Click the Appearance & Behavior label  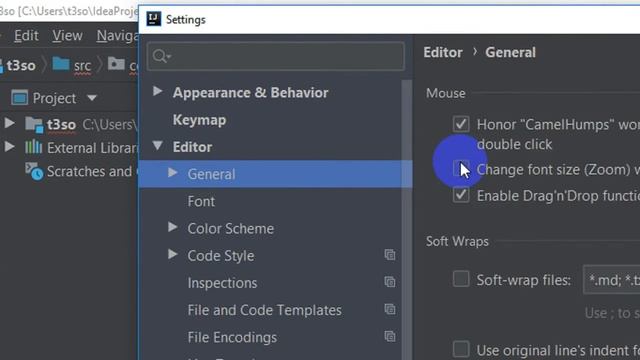click(x=250, y=93)
